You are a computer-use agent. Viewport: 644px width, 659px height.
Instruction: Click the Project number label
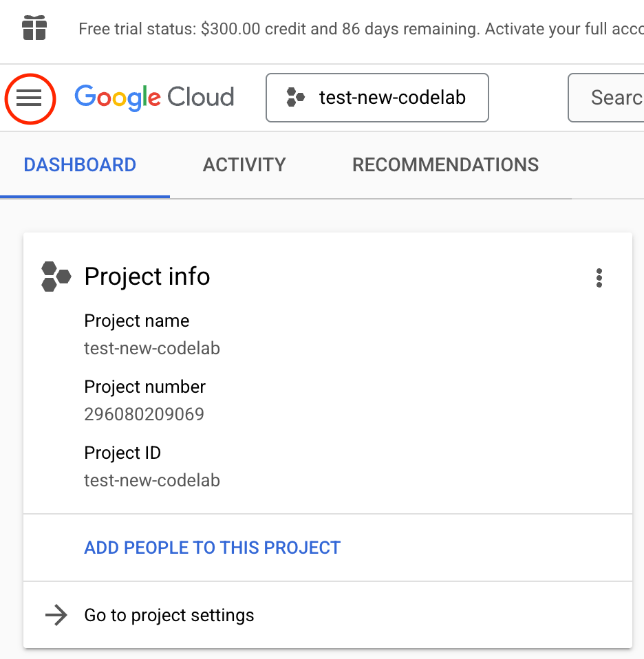point(144,387)
